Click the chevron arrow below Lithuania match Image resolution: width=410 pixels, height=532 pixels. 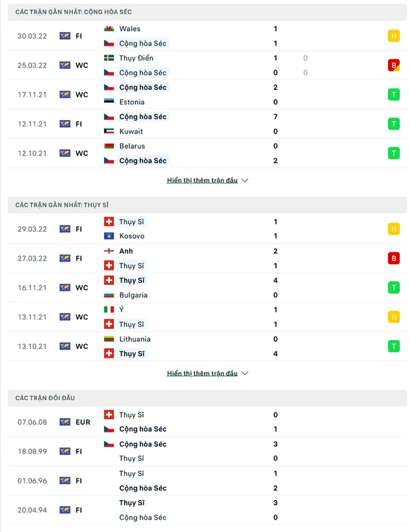tap(245, 374)
